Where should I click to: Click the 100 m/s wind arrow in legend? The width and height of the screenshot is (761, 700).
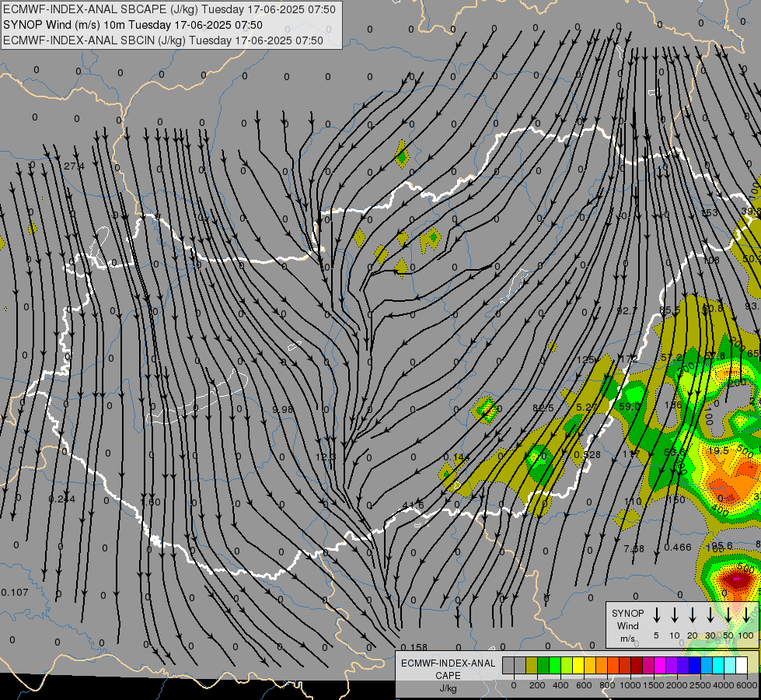pyautogui.click(x=746, y=615)
